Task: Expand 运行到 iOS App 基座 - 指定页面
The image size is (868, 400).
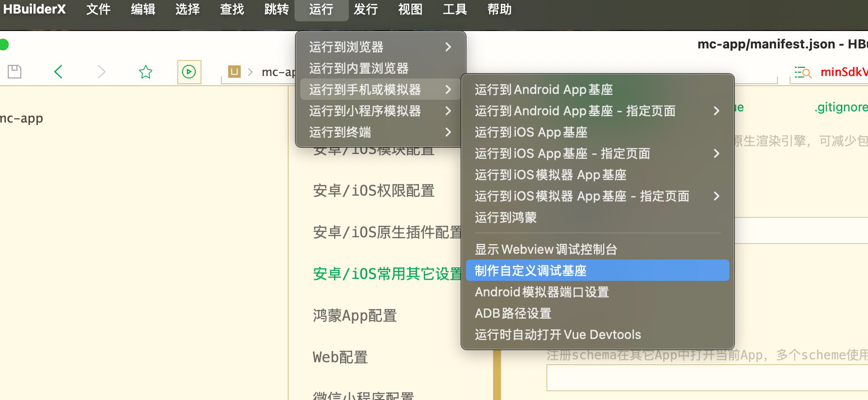Action: coord(597,154)
